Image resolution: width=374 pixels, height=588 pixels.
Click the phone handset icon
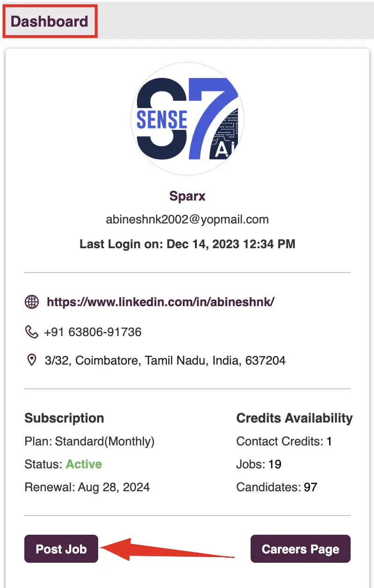tap(31, 332)
